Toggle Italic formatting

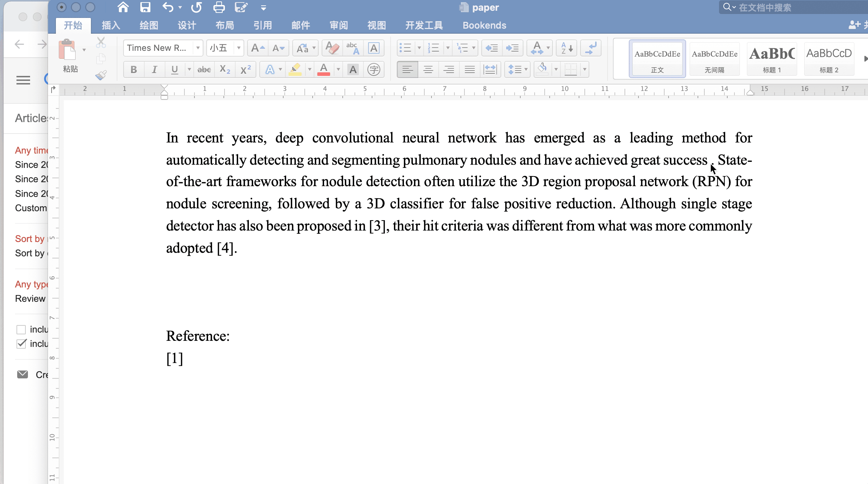pos(154,69)
